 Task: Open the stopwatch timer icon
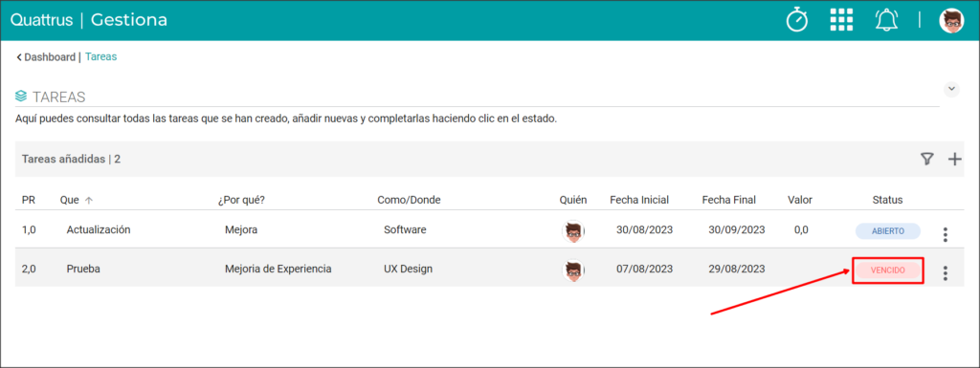pos(797,20)
